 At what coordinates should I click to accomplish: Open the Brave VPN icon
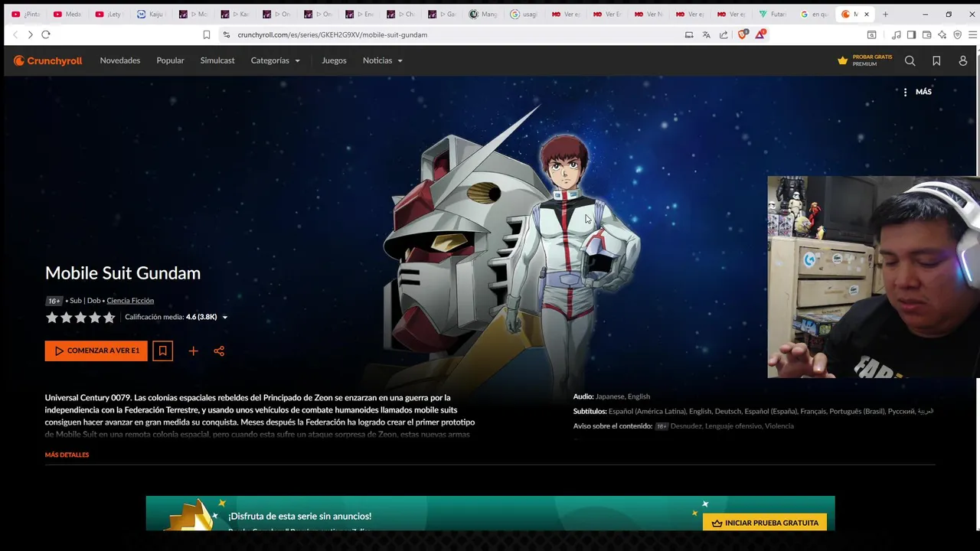(957, 34)
